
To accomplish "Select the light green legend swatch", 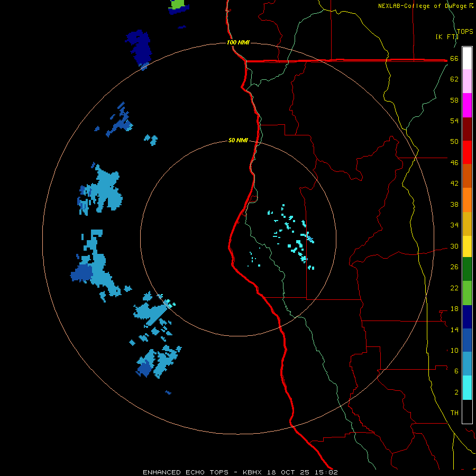I will [467, 293].
